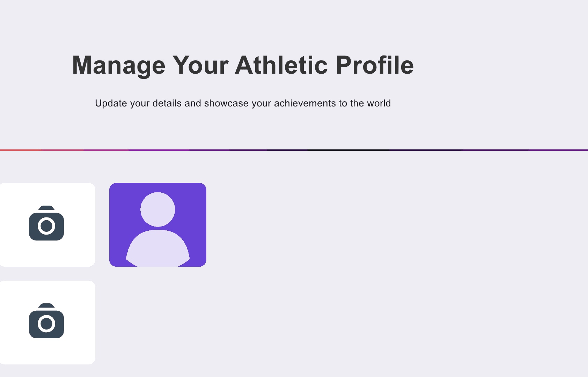588x377 pixels.
Task: Click the word "Profile" in the heading
Action: point(375,65)
